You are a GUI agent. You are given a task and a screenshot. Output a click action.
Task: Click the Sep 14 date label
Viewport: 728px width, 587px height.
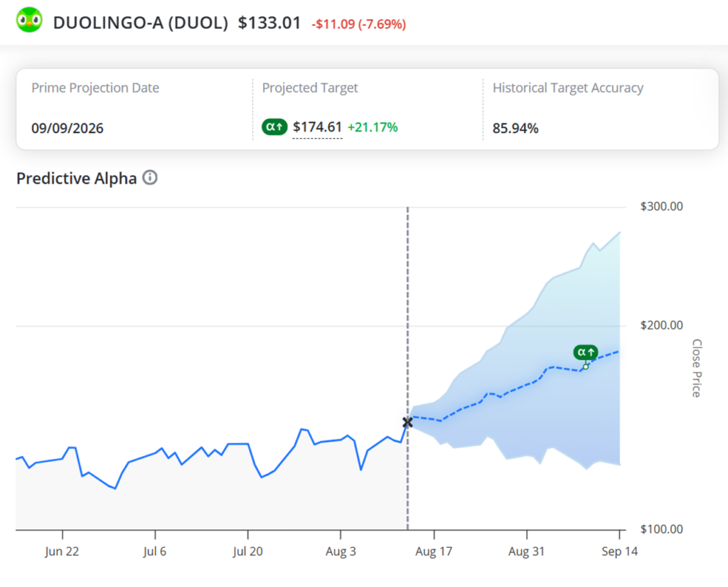pos(620,551)
